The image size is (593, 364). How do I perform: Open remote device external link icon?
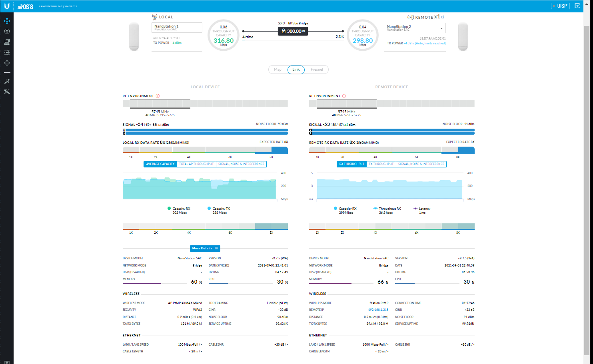coord(443,17)
